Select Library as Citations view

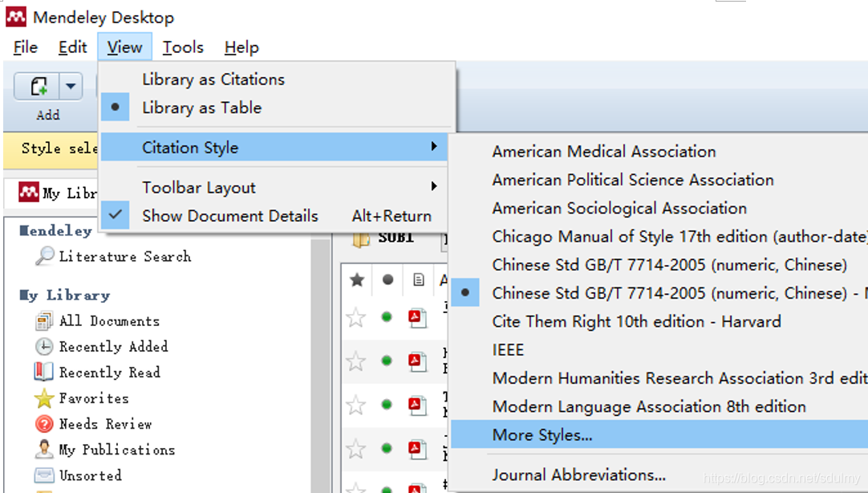coord(277,79)
